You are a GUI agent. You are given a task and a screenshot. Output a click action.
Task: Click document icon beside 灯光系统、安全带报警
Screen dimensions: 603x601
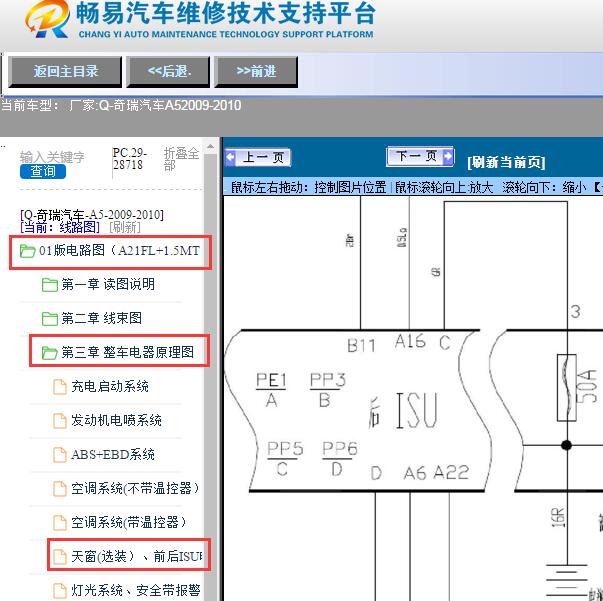click(x=60, y=591)
